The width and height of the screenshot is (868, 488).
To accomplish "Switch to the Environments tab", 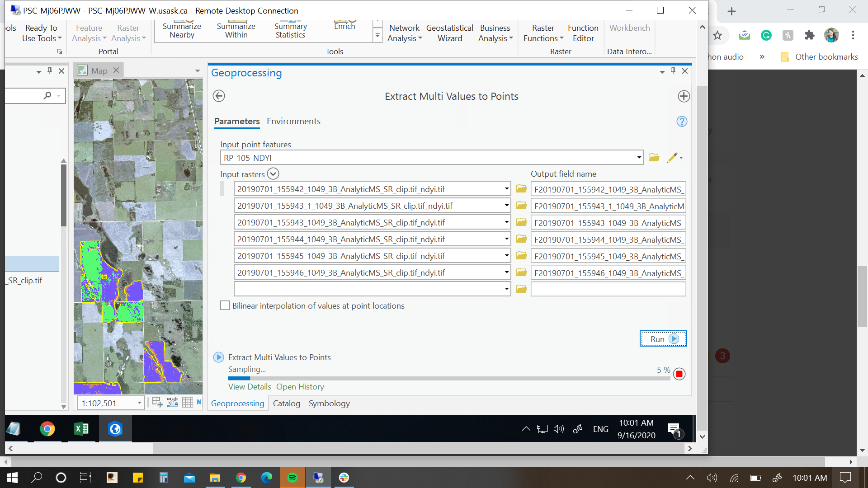I will point(293,121).
